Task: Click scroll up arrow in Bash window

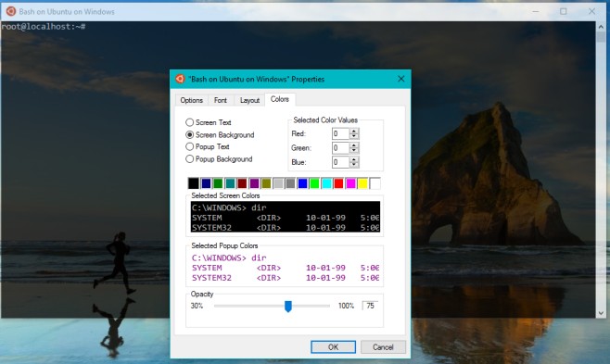Action: point(601,27)
